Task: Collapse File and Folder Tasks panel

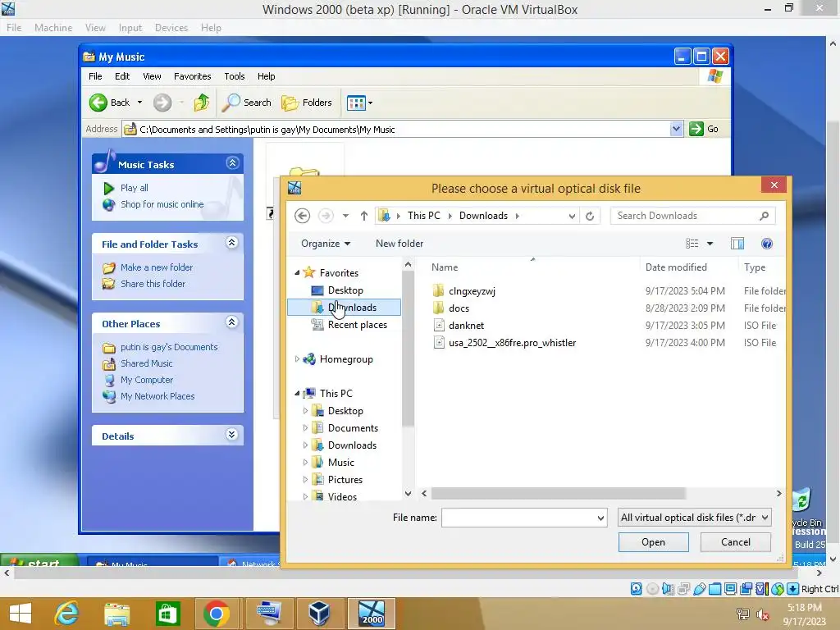Action: 231,243
